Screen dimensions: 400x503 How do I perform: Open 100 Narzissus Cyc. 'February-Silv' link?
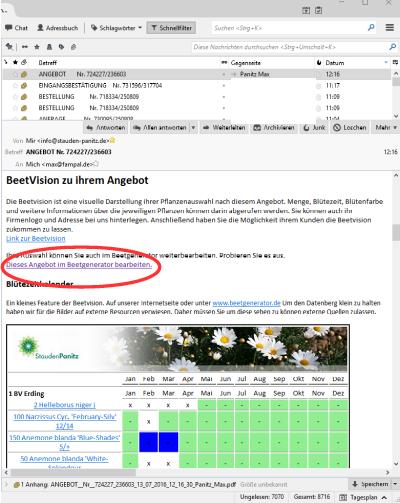click(65, 421)
